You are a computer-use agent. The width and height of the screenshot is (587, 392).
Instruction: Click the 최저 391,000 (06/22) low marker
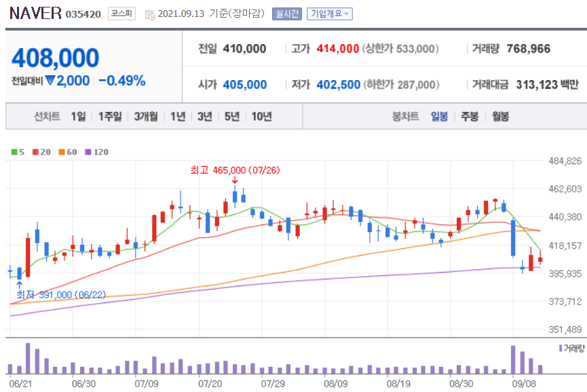61,295
